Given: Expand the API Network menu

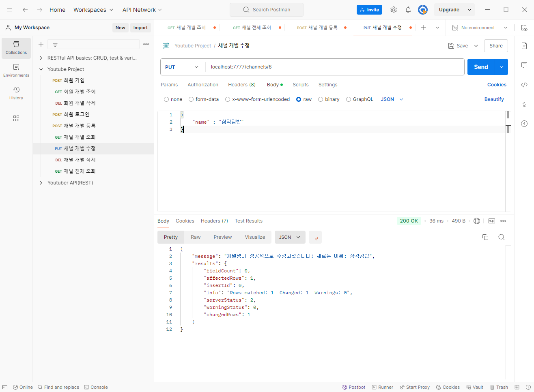Looking at the screenshot, I should tap(142, 10).
